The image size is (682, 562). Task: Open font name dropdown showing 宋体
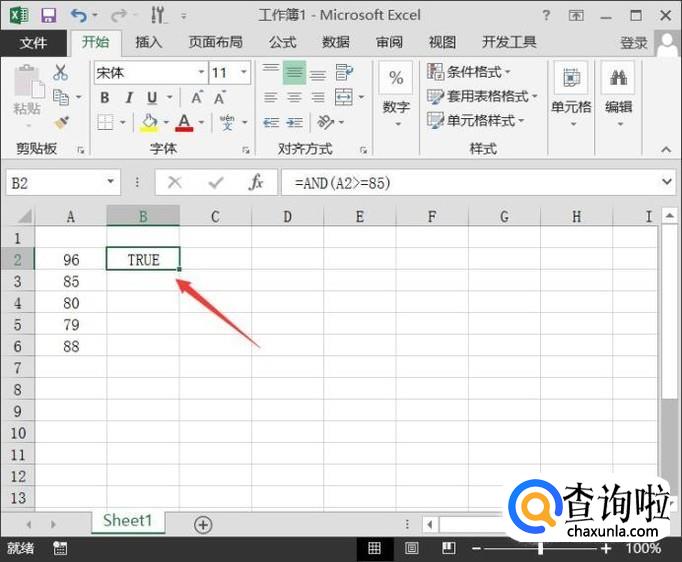[201, 72]
